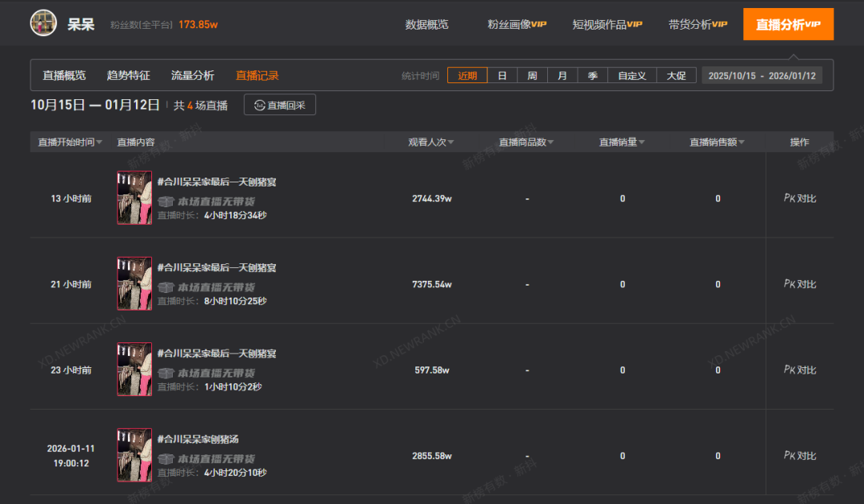This screenshot has height=504, width=864.
Task: Sort by 直播商品数 column arrow
Action: click(x=550, y=142)
